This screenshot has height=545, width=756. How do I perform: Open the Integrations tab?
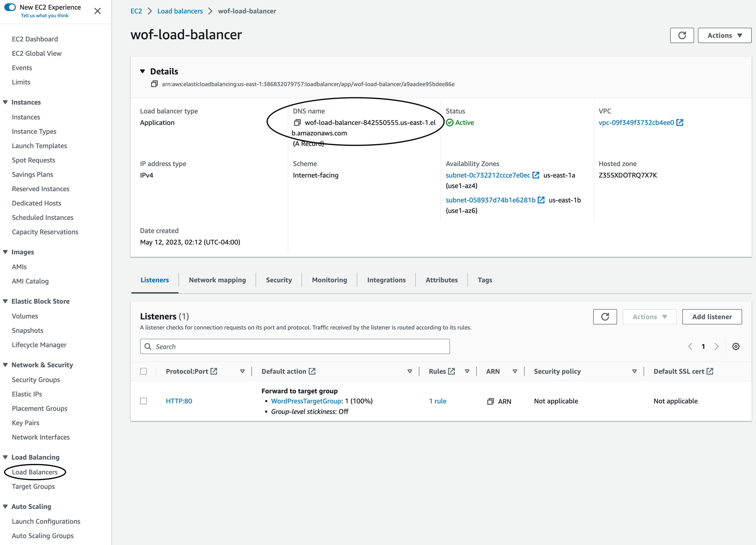(386, 280)
